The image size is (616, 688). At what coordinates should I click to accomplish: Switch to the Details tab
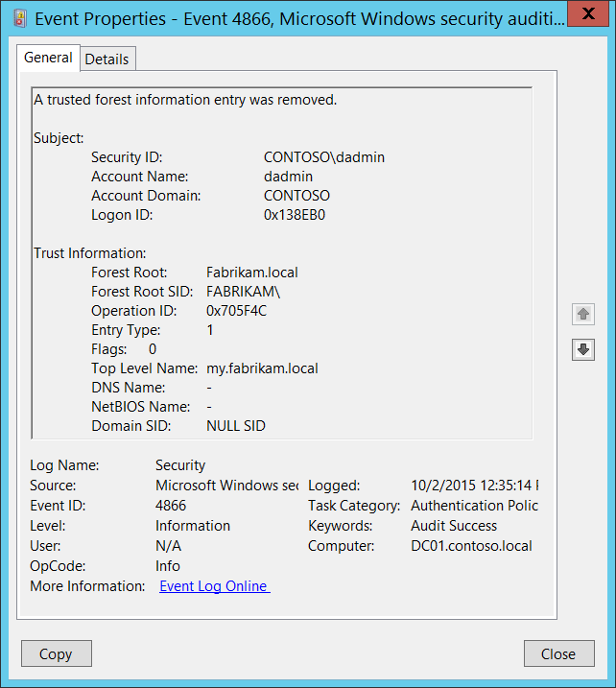pyautogui.click(x=107, y=59)
